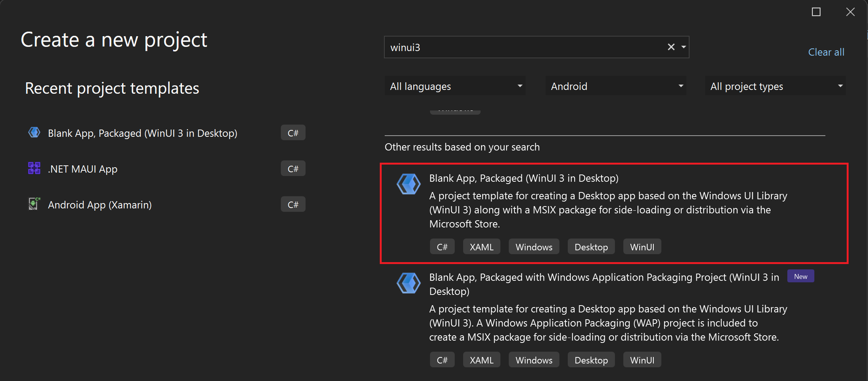
Task: Select recent template .NET MAUI App
Action: 83,169
